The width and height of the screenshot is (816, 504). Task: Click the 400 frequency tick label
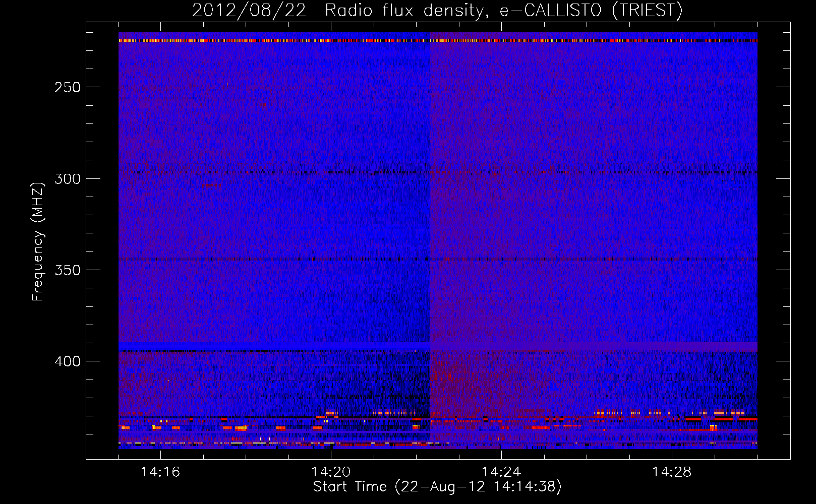(68, 361)
